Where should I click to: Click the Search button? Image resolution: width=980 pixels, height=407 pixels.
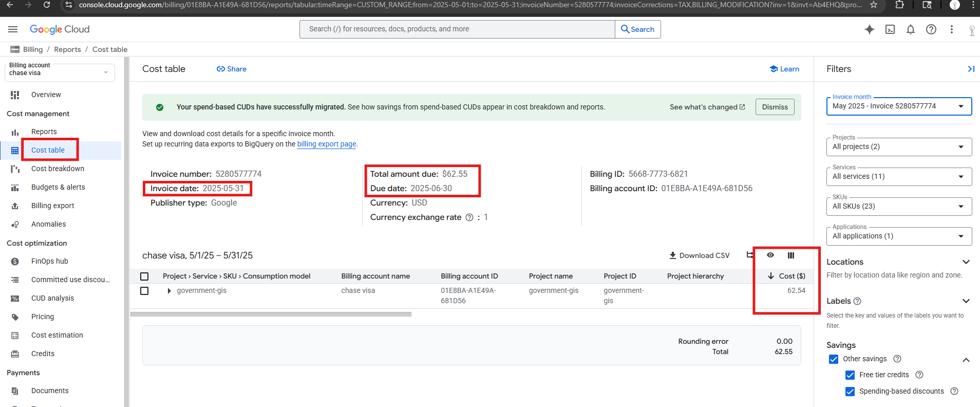(638, 29)
